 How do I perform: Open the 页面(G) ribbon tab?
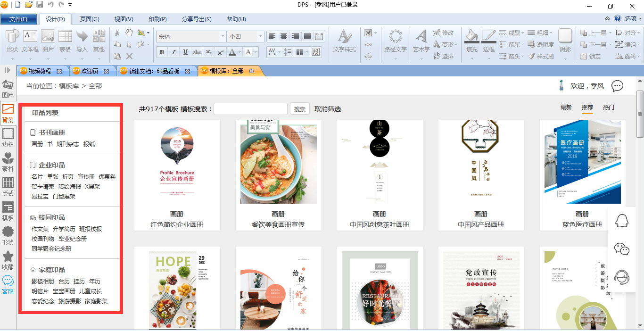(90, 19)
